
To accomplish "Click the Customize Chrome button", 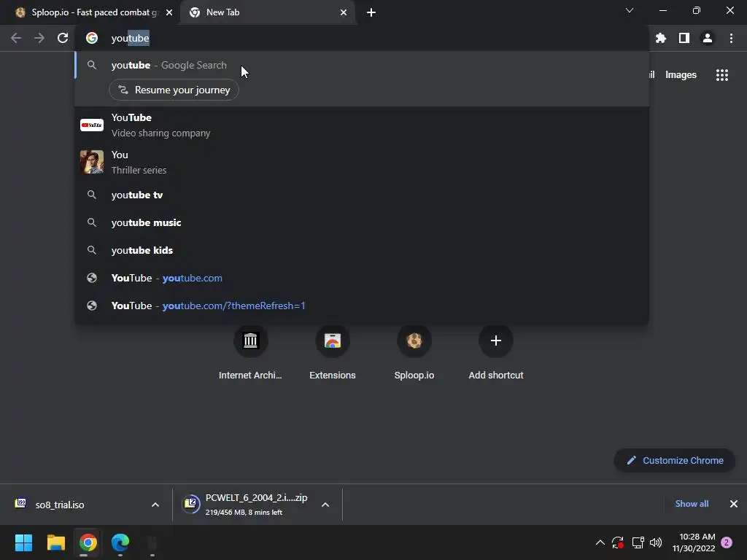I will click(x=675, y=461).
